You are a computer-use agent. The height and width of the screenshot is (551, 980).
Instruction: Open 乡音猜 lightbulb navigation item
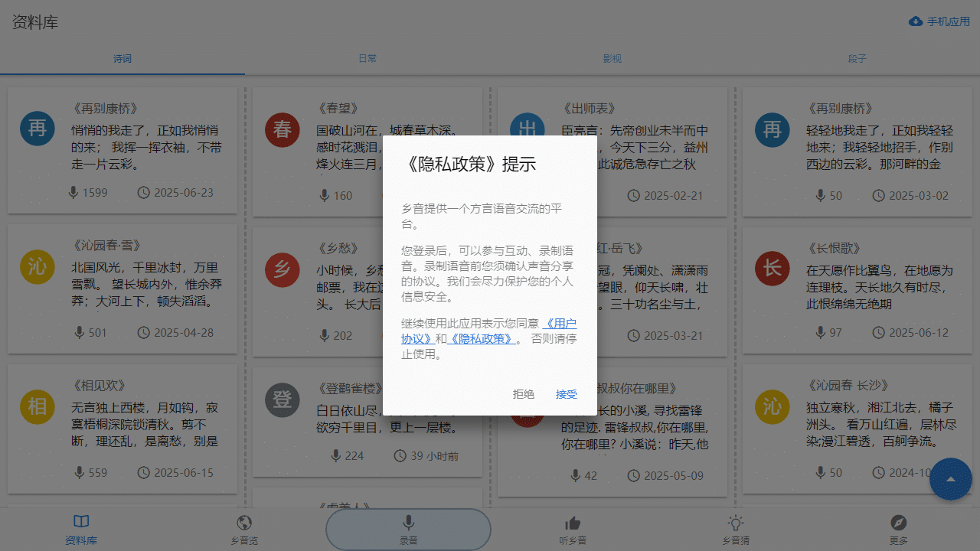pyautogui.click(x=736, y=530)
